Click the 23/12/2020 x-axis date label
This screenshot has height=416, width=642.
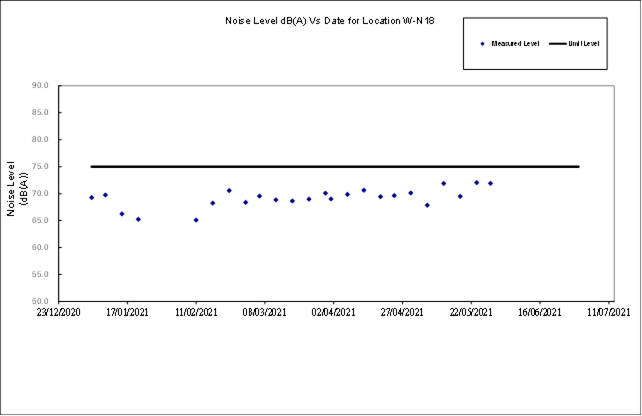[57, 313]
